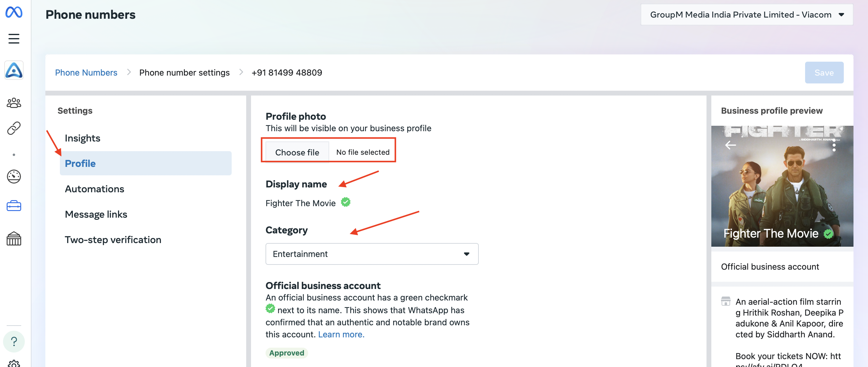Expand the Category Entertainment dropdown
868x367 pixels.
pyautogui.click(x=372, y=254)
